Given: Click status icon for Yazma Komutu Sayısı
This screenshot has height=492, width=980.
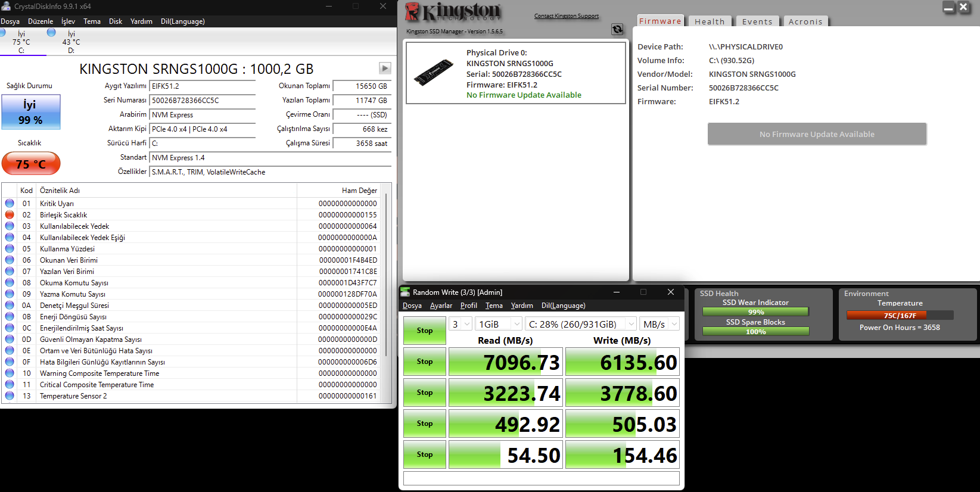Looking at the screenshot, I should click(10, 294).
